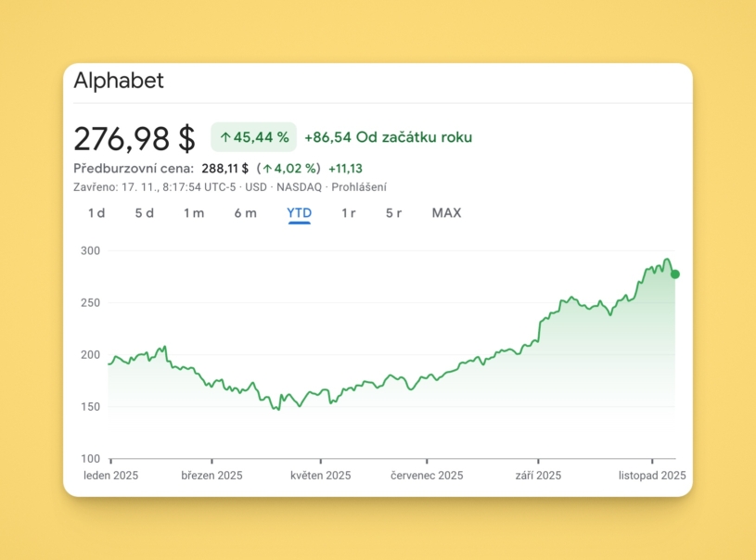Click the leden 2025 axis label

111,476
